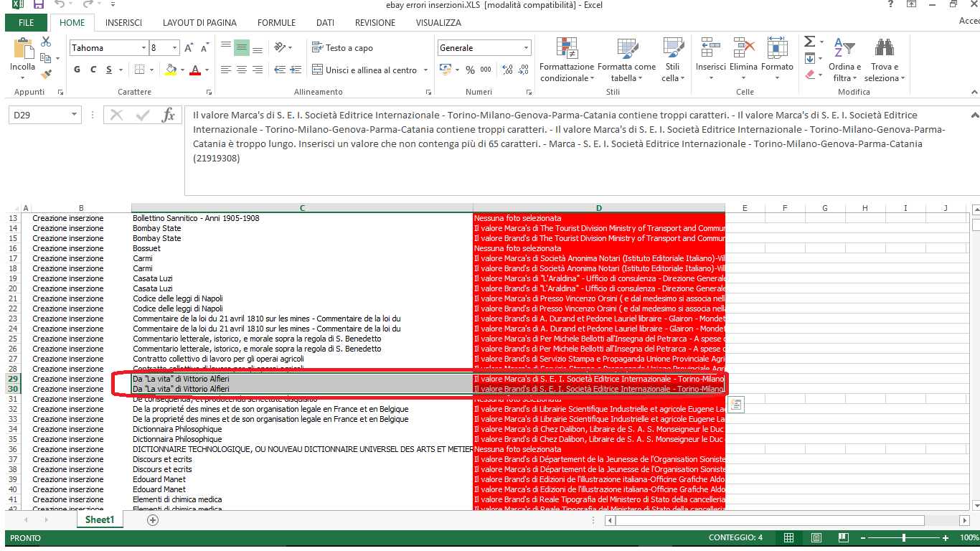Align cell text to the left
The width and height of the screenshot is (980, 551).
226,70
